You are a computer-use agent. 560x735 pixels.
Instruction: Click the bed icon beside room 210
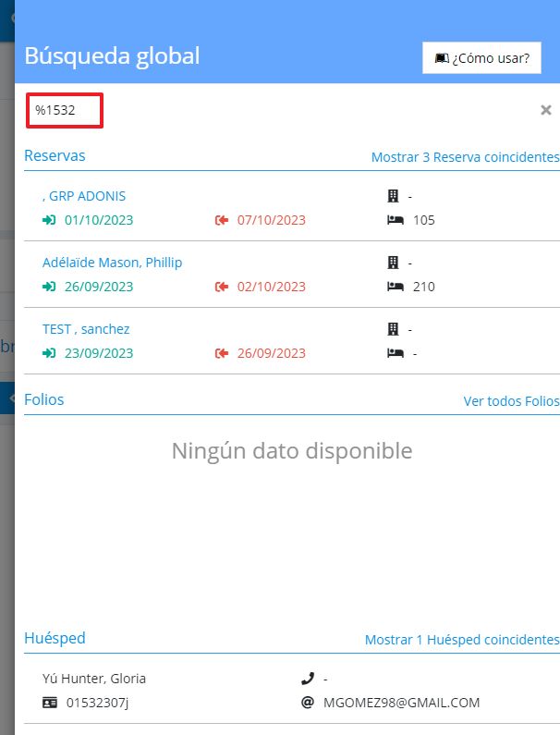pos(395,287)
